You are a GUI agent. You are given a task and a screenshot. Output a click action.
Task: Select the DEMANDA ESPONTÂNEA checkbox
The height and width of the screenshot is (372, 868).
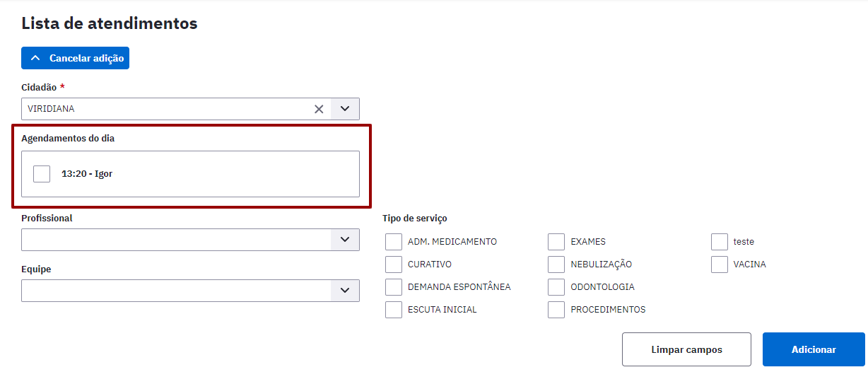(x=394, y=287)
